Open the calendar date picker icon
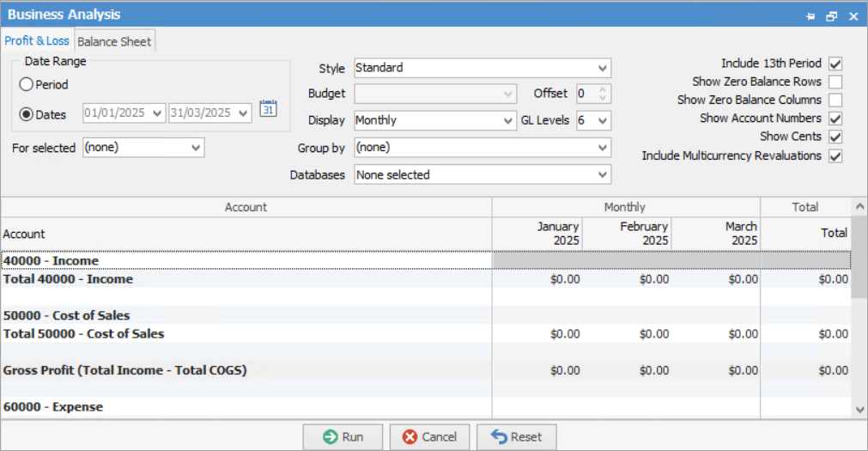The height and width of the screenshot is (451, 868). (x=268, y=108)
